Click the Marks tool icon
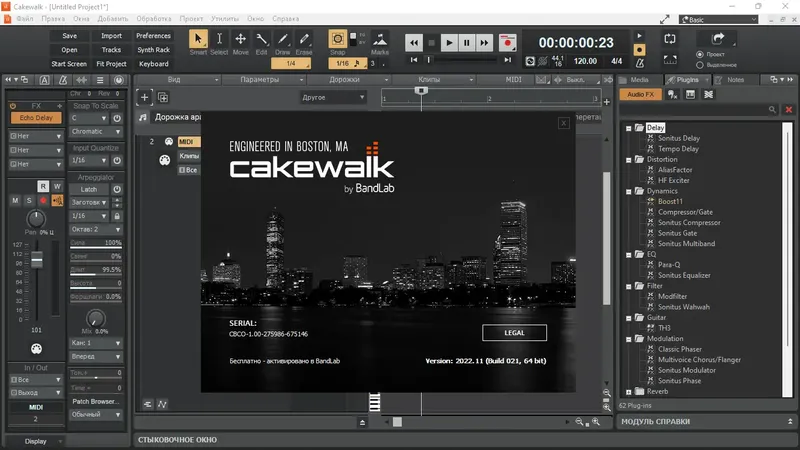The height and width of the screenshot is (450, 800). click(380, 40)
